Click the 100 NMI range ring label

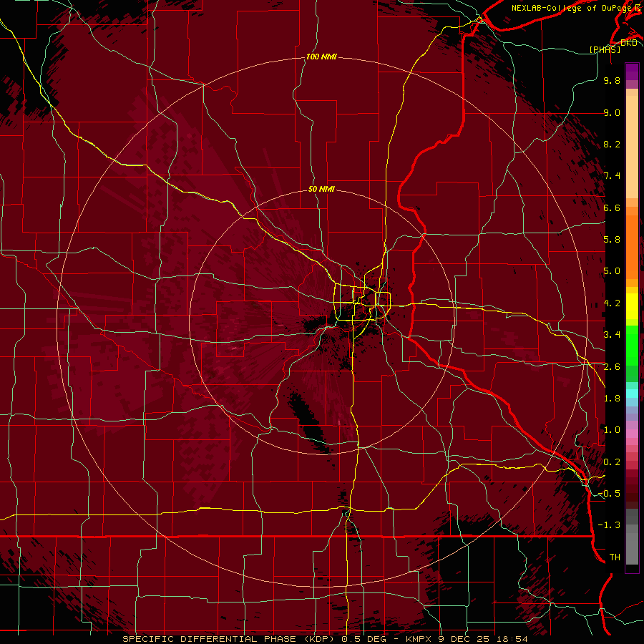pos(321,57)
